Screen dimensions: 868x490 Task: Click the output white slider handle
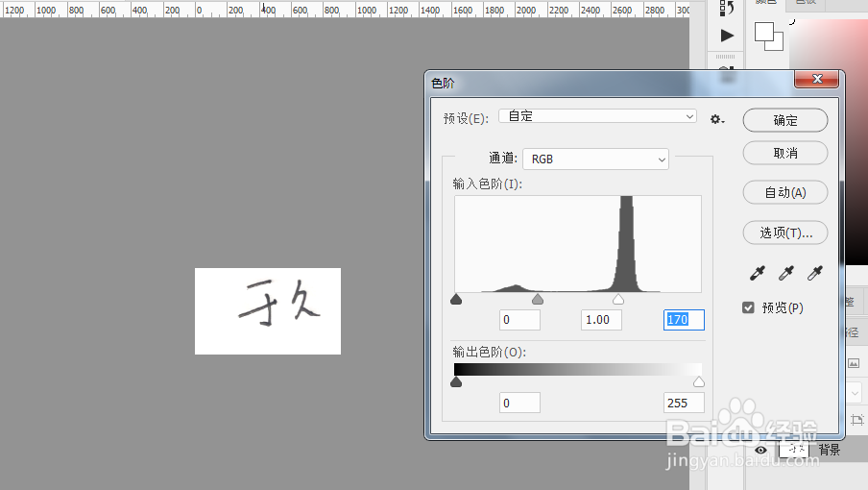[699, 382]
